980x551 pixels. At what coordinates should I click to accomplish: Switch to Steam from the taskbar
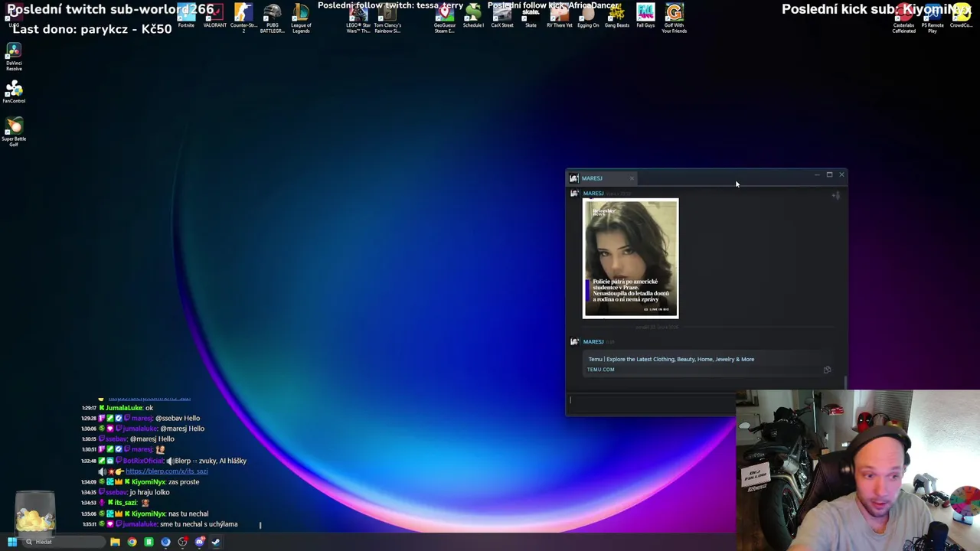click(216, 542)
